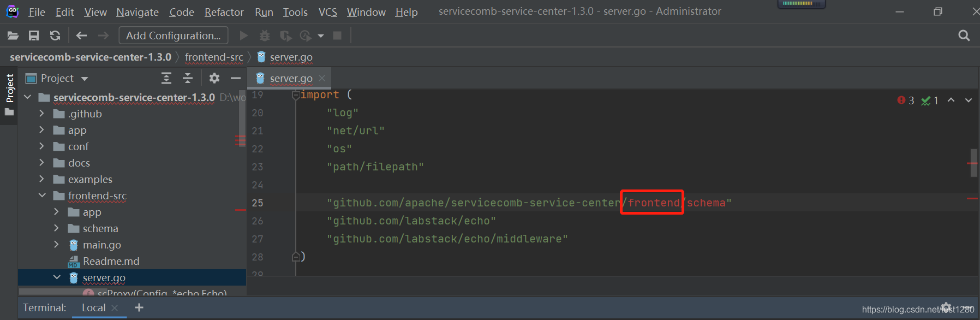Collapse the import block fold marker
This screenshot has width=980, height=320.
point(296,95)
